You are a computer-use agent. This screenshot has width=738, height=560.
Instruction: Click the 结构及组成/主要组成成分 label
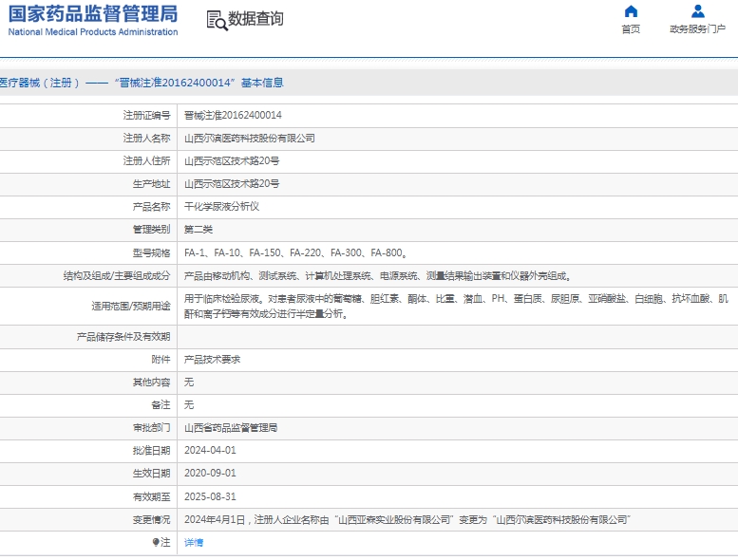tap(117, 276)
